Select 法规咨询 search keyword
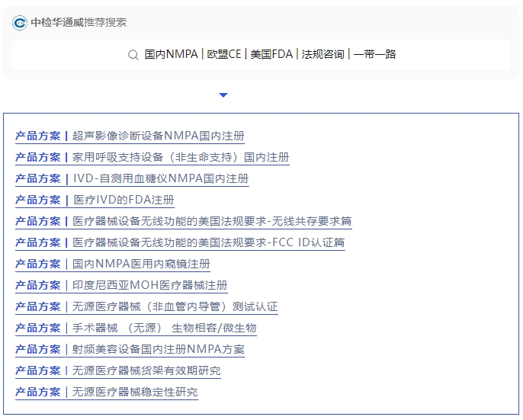Viewport: 523px width, 420px height. [322, 55]
